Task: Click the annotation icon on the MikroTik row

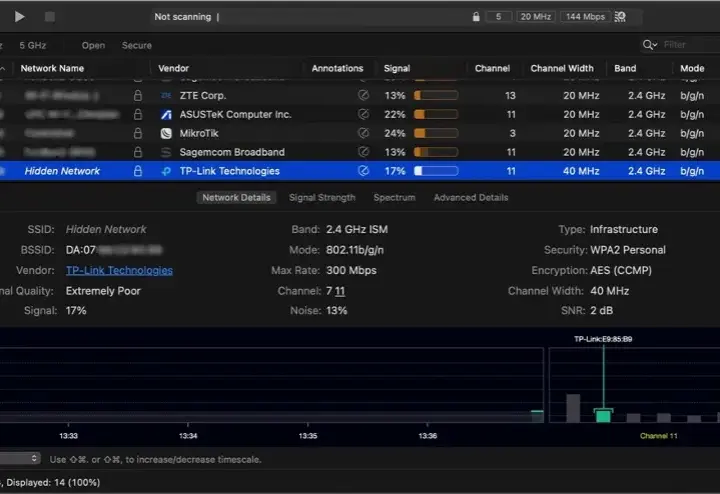Action: [363, 133]
